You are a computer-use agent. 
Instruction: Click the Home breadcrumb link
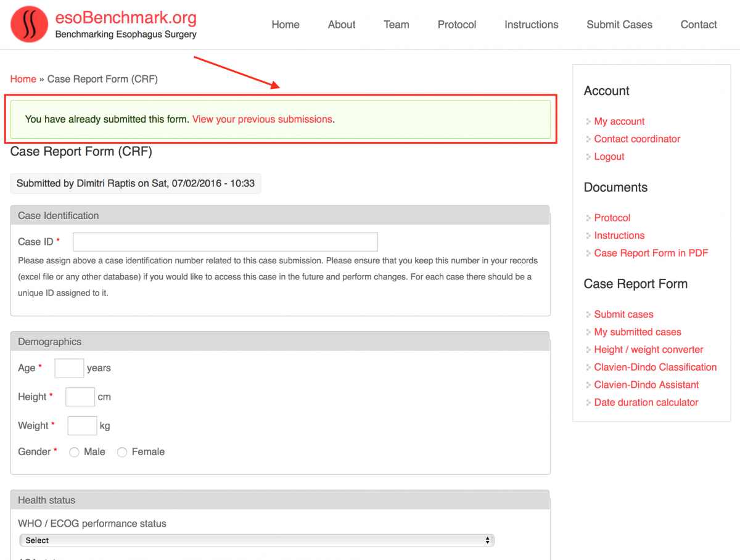tap(23, 79)
